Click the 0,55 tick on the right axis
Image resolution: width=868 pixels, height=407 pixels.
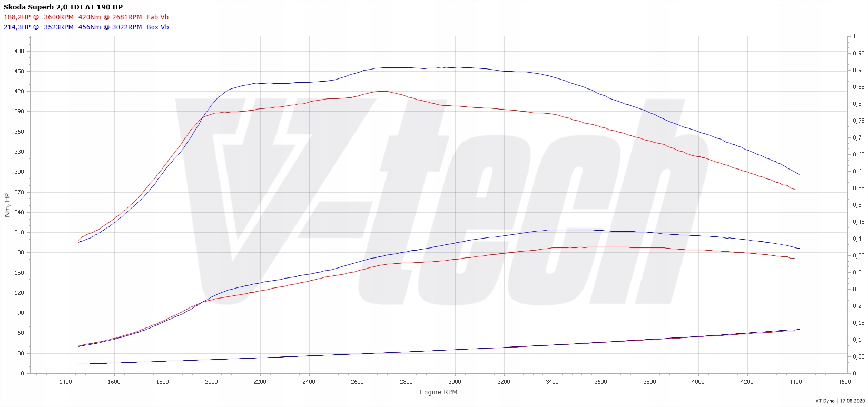coord(859,188)
